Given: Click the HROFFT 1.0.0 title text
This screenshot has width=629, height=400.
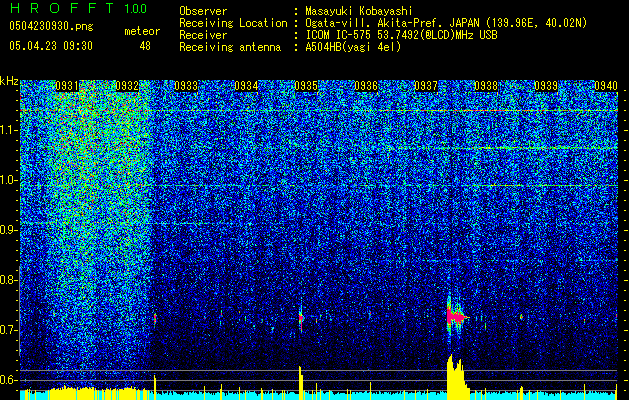Looking at the screenshot, I should (x=78, y=8).
